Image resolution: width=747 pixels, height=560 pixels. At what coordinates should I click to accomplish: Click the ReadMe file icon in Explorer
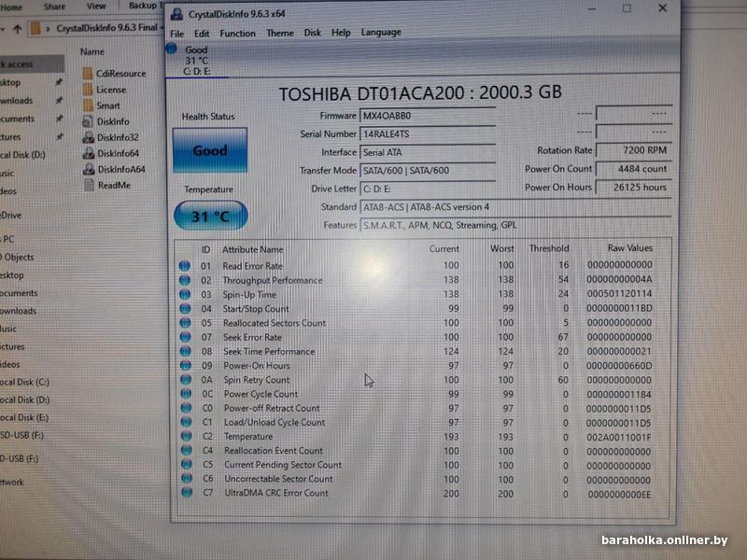click(x=89, y=185)
